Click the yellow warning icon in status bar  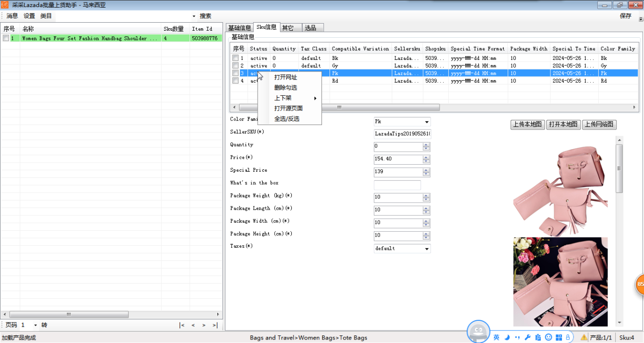click(584, 337)
